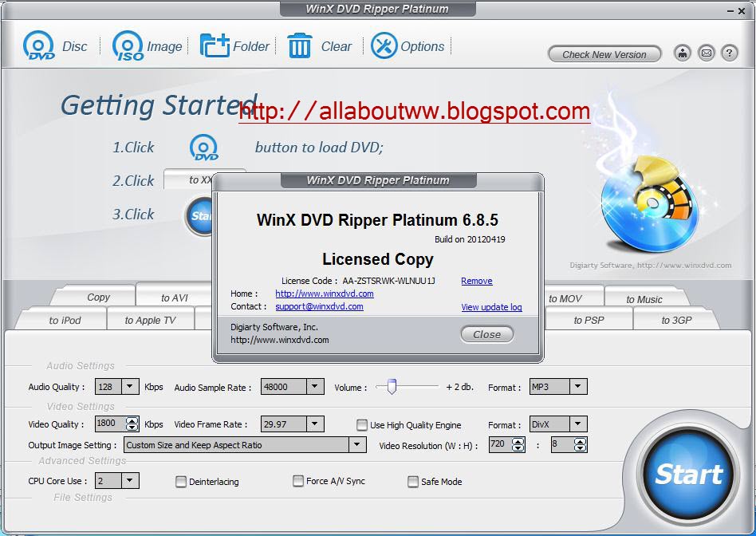Open the winxdvd.com home link
The width and height of the screenshot is (756, 536).
tap(325, 294)
